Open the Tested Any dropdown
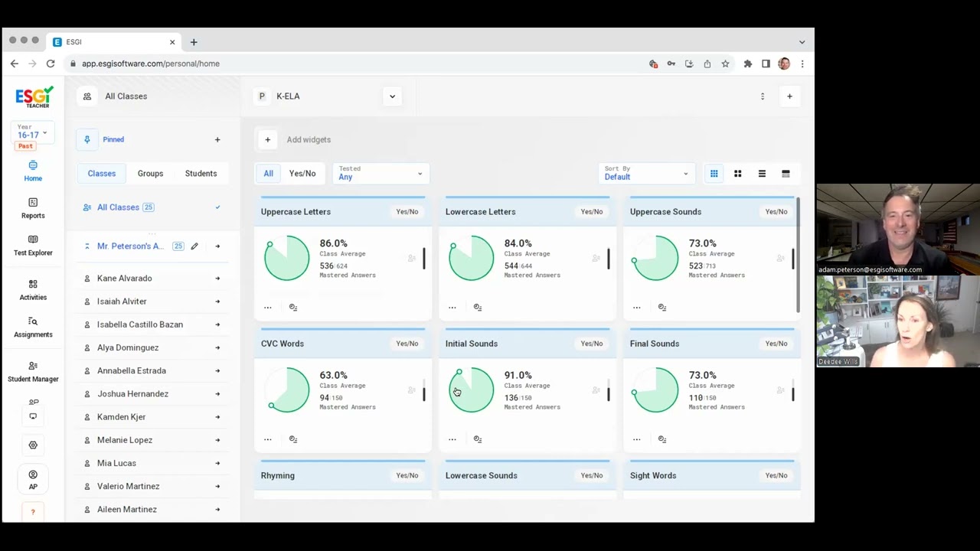Image resolution: width=980 pixels, height=551 pixels. [381, 174]
